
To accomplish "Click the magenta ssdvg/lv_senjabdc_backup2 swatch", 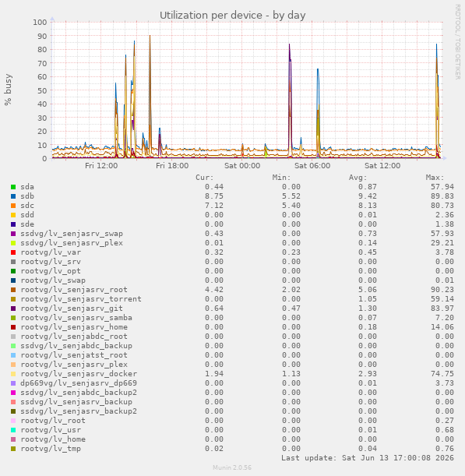I will point(13,393).
